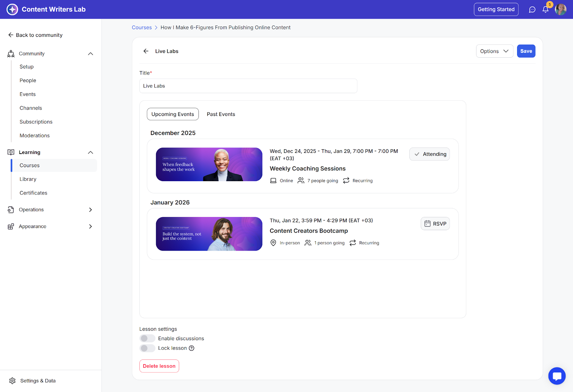Open Channels in the sidebar
The image size is (573, 392).
31,108
